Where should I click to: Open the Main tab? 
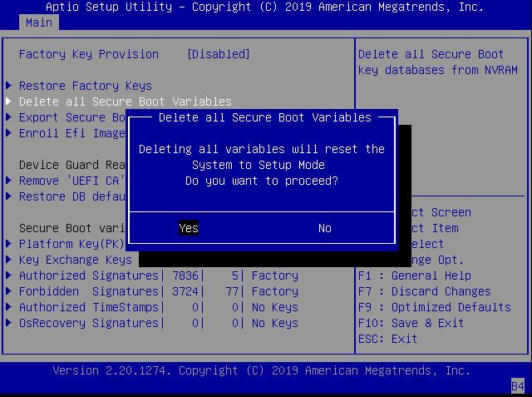point(39,22)
